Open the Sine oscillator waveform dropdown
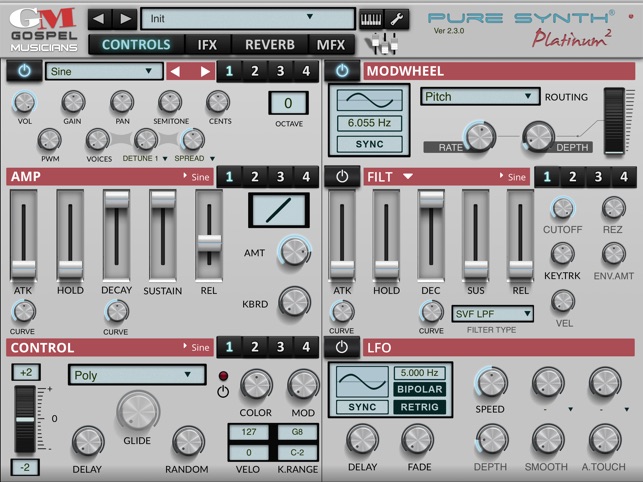Screen dimensions: 643x482 point(104,71)
